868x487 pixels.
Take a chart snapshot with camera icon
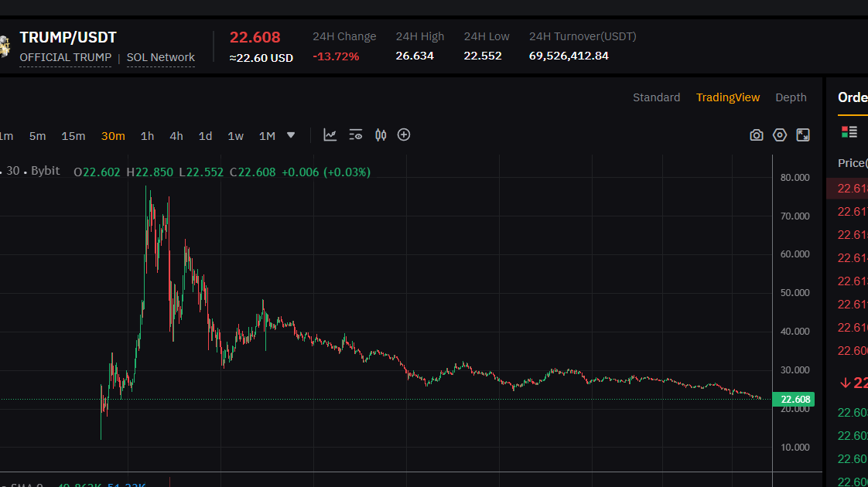757,135
